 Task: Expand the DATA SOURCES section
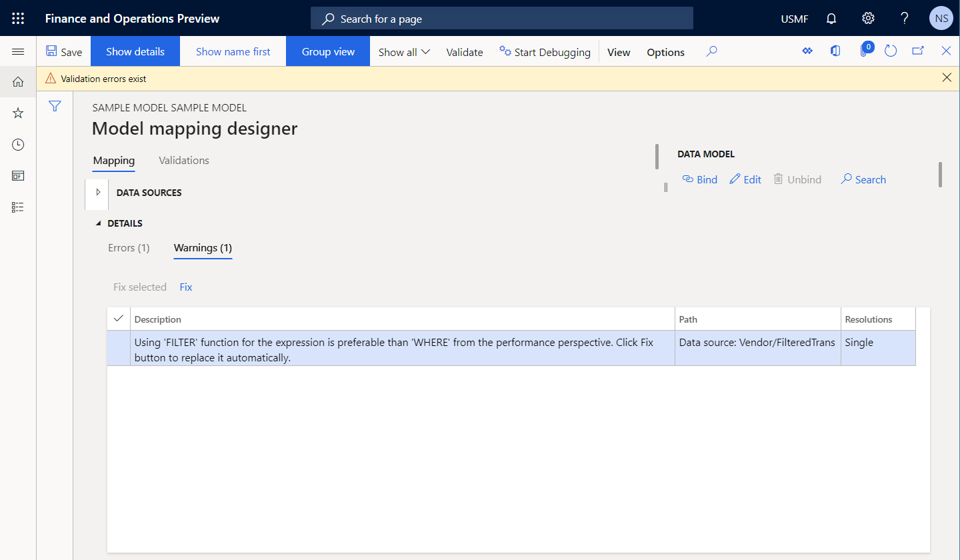97,194
